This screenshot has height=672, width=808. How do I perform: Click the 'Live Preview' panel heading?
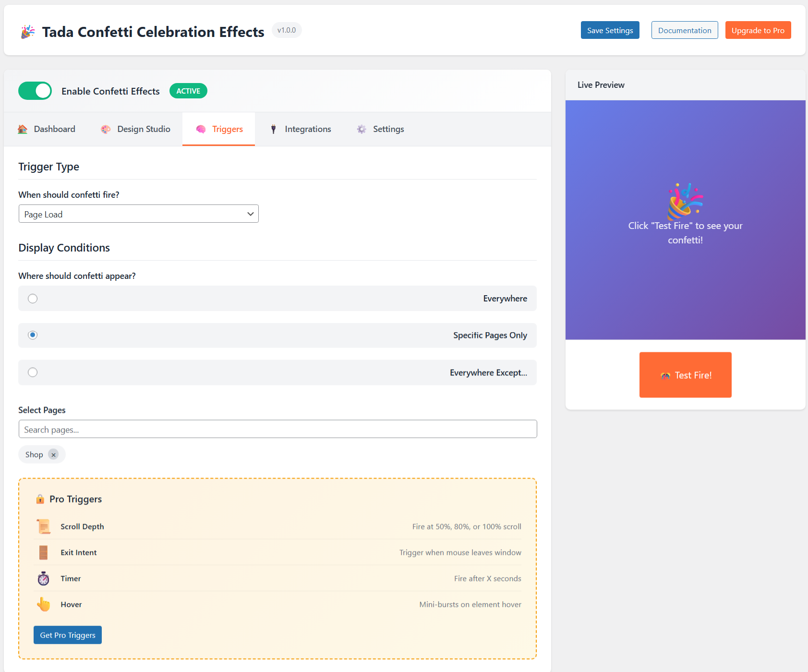click(601, 85)
